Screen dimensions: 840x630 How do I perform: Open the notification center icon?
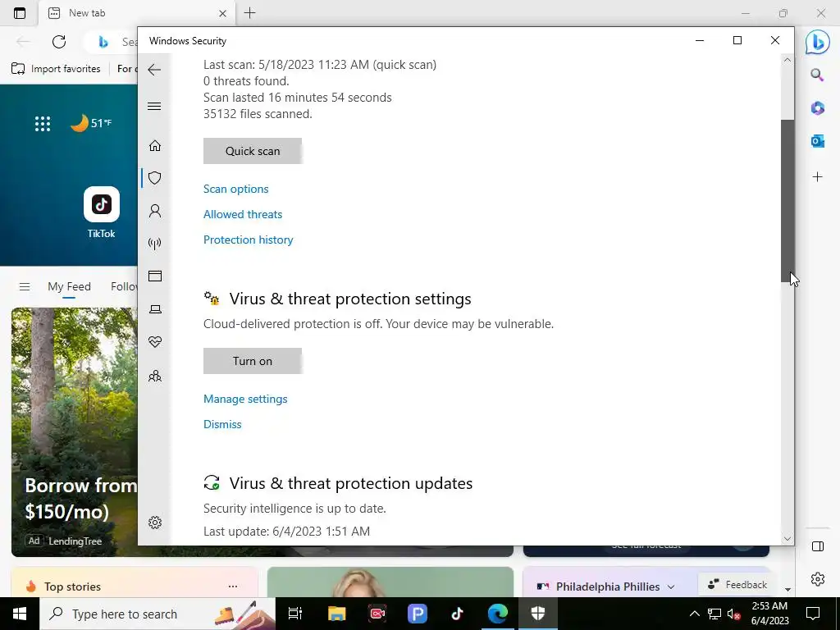coord(813,614)
